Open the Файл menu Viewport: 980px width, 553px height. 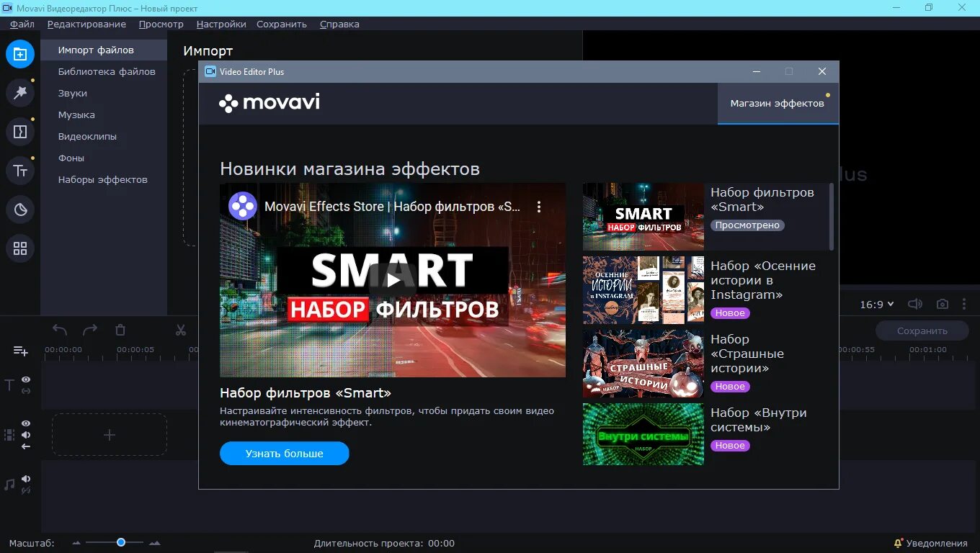pos(22,24)
